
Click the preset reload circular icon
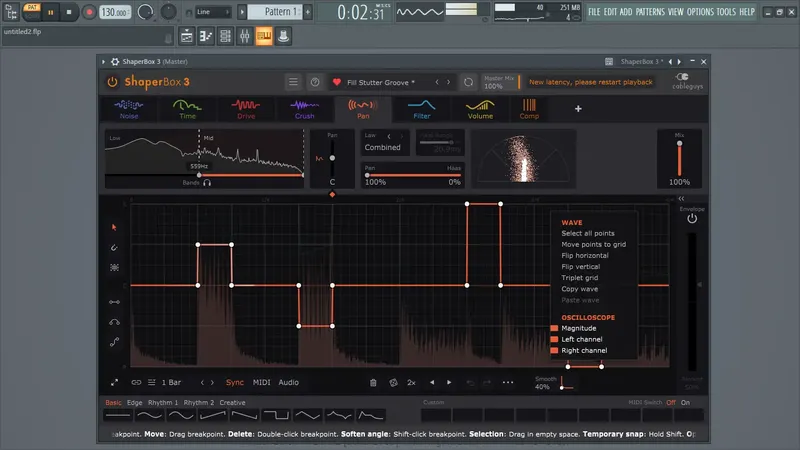468,82
